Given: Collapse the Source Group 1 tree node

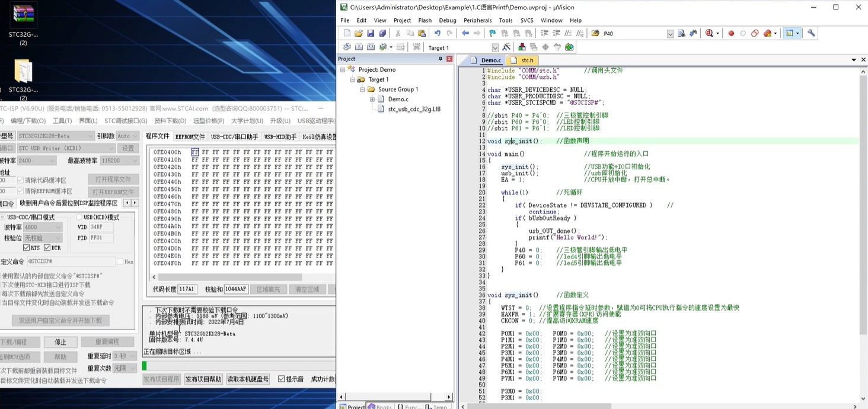Looking at the screenshot, I should pos(362,90).
